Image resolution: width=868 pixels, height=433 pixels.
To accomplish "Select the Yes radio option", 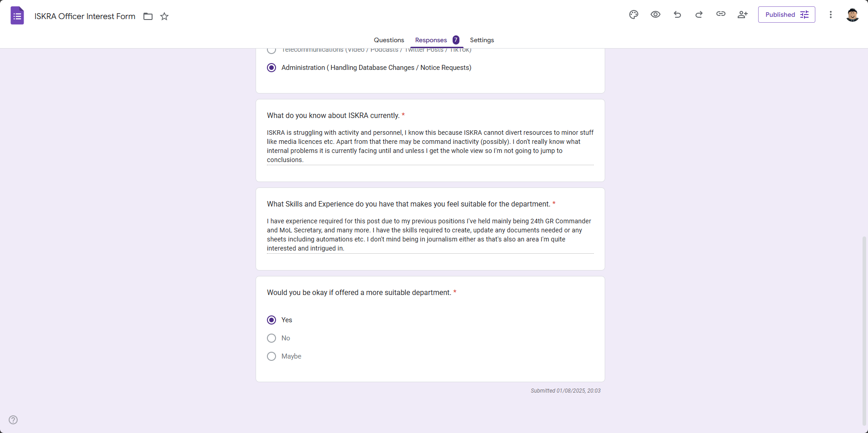I will pyautogui.click(x=271, y=320).
